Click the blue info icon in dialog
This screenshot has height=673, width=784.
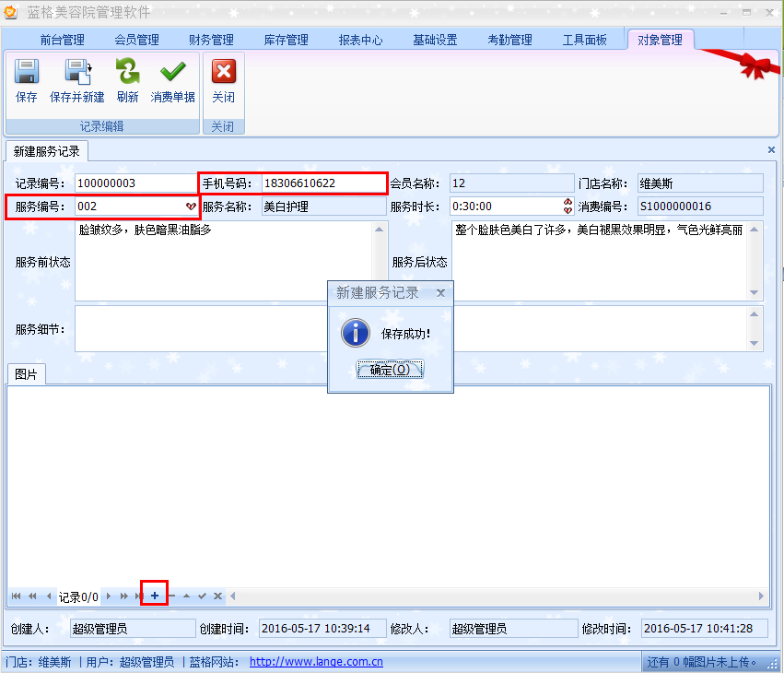click(x=356, y=333)
